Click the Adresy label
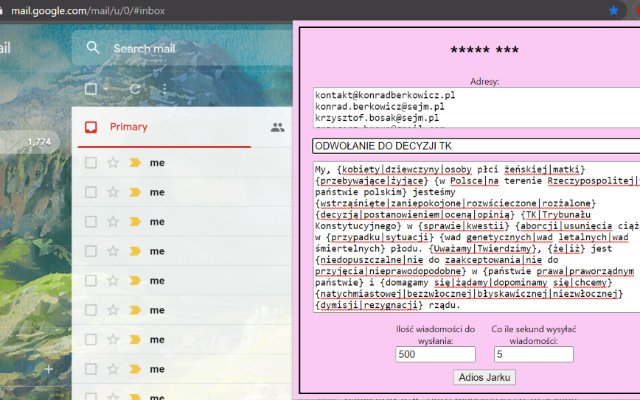The image size is (640, 400). click(484, 82)
